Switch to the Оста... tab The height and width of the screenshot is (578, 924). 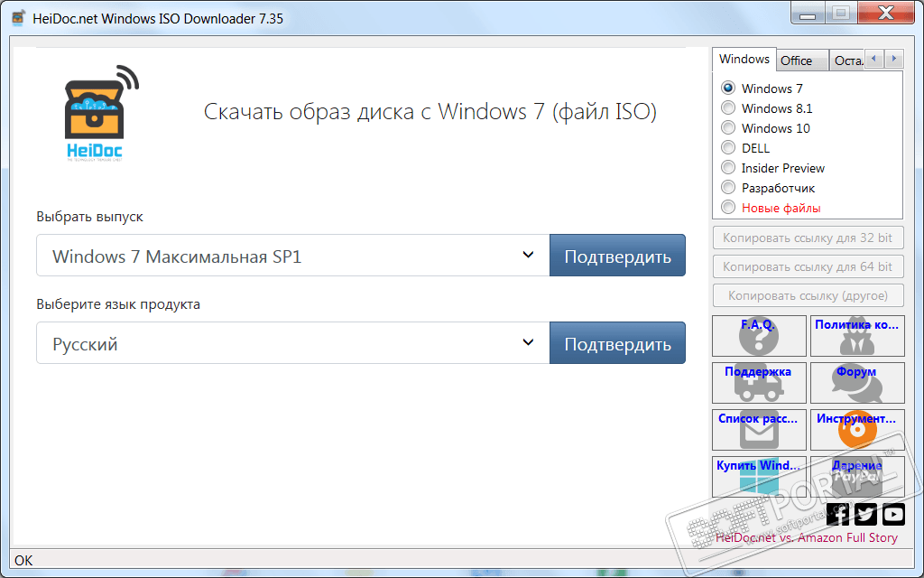(848, 61)
